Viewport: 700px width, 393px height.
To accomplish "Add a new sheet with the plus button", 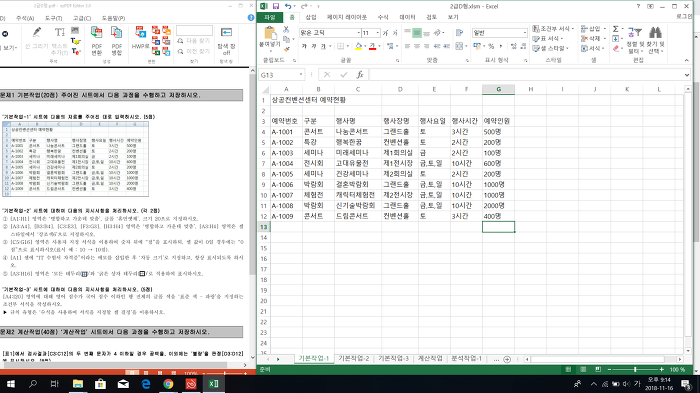I will [x=507, y=359].
